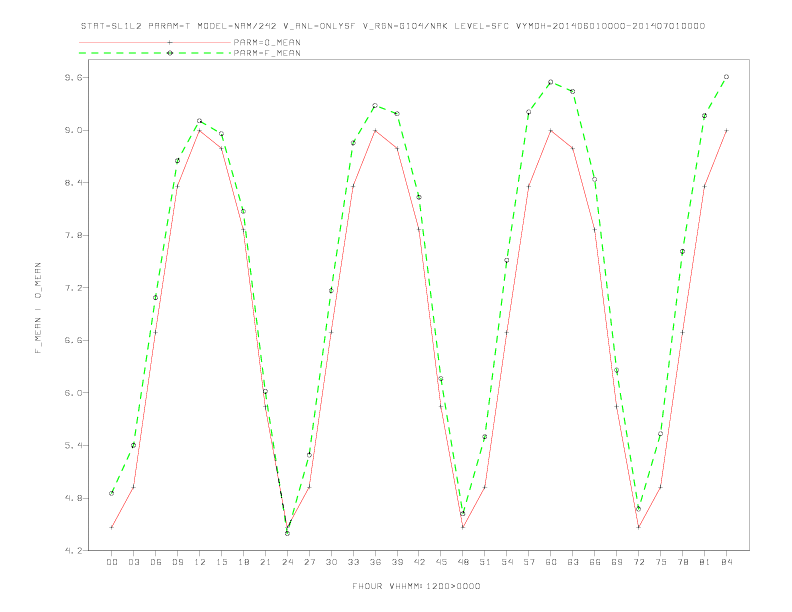The image size is (792, 612).
Task: Click y-axis tick value 7.8
Action: [73, 235]
